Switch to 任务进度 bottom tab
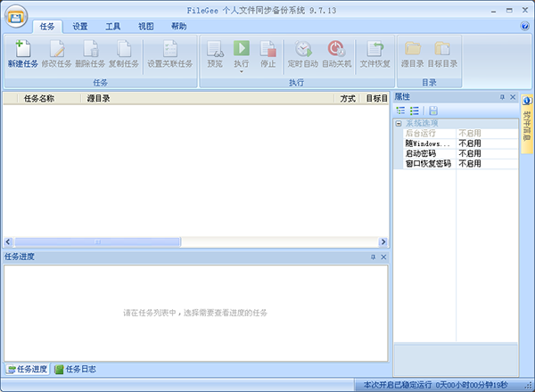This screenshot has height=392, width=535. coord(28,369)
